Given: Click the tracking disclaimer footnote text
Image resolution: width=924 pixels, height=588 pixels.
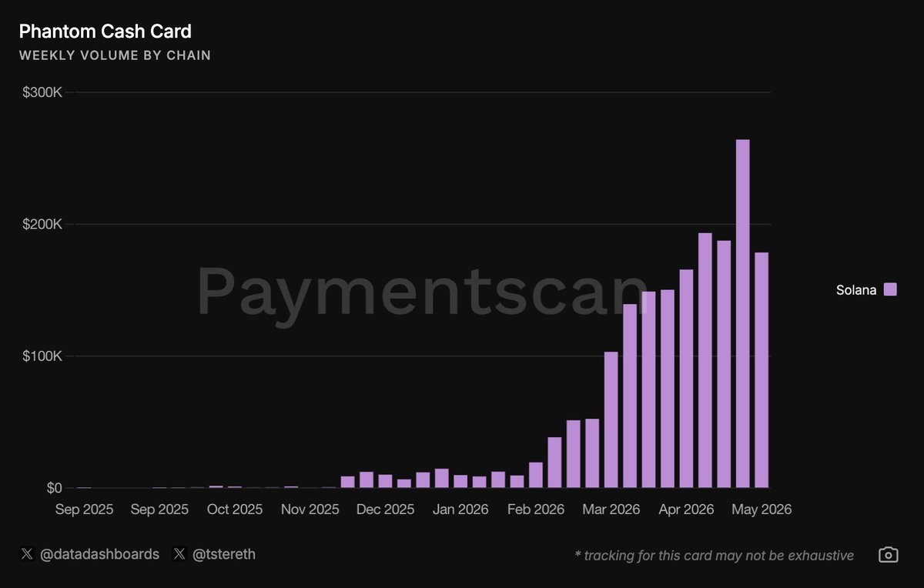Looking at the screenshot, I should [714, 555].
